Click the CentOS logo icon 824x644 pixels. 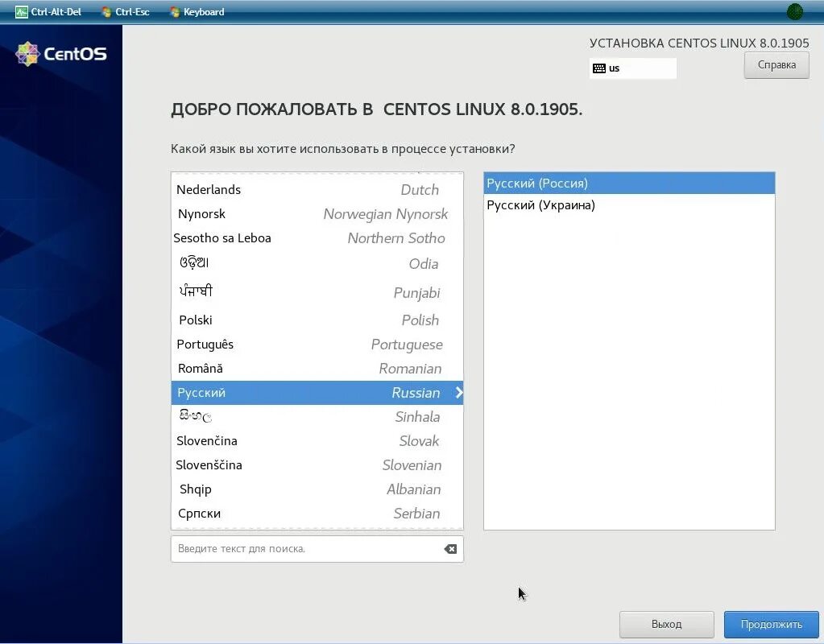(x=27, y=54)
